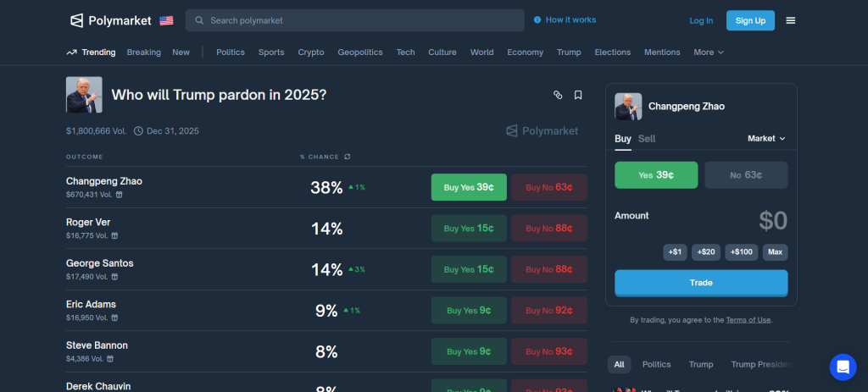Open the Tech category
The height and width of the screenshot is (392, 868).
click(406, 52)
